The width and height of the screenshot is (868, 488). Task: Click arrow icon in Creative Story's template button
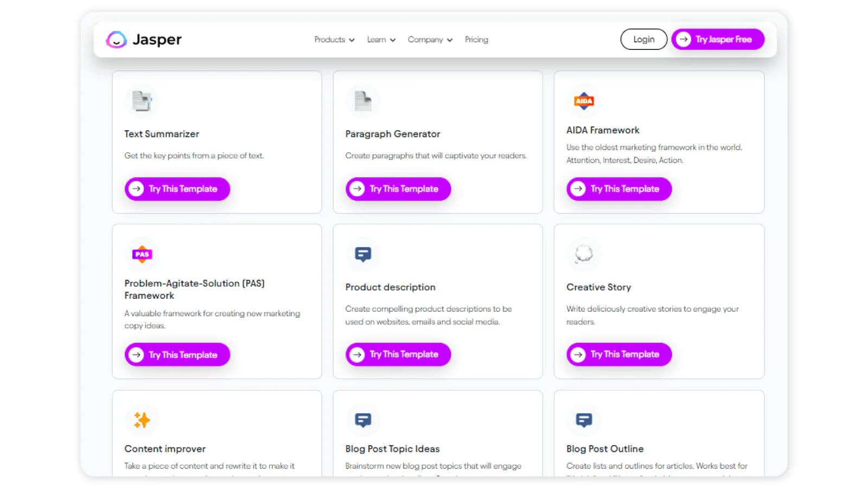578,355
